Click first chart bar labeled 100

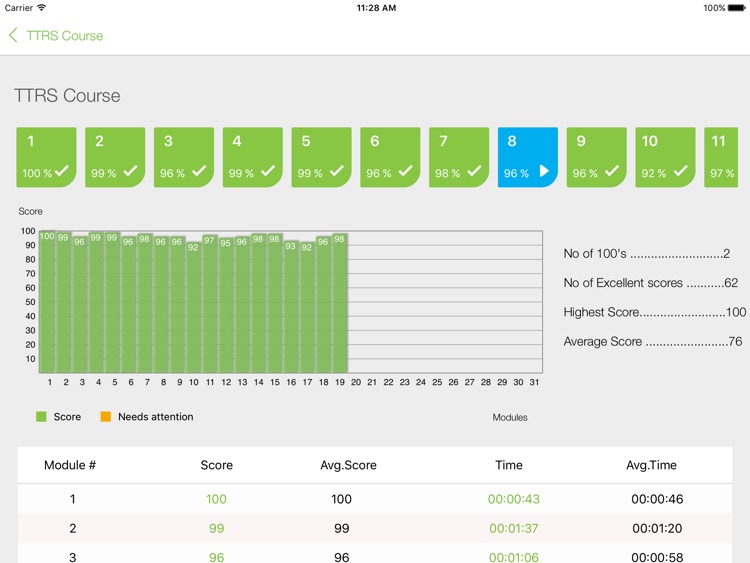tap(47, 301)
